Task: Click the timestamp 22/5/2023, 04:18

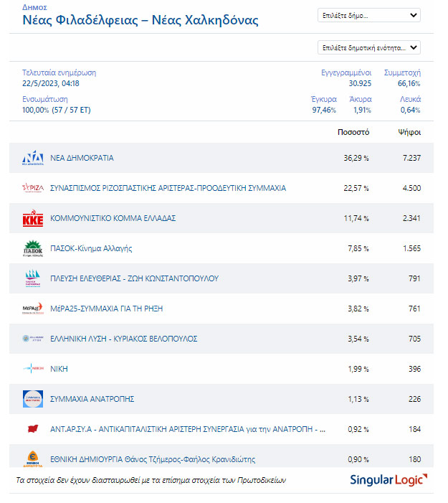Action: [x=51, y=83]
